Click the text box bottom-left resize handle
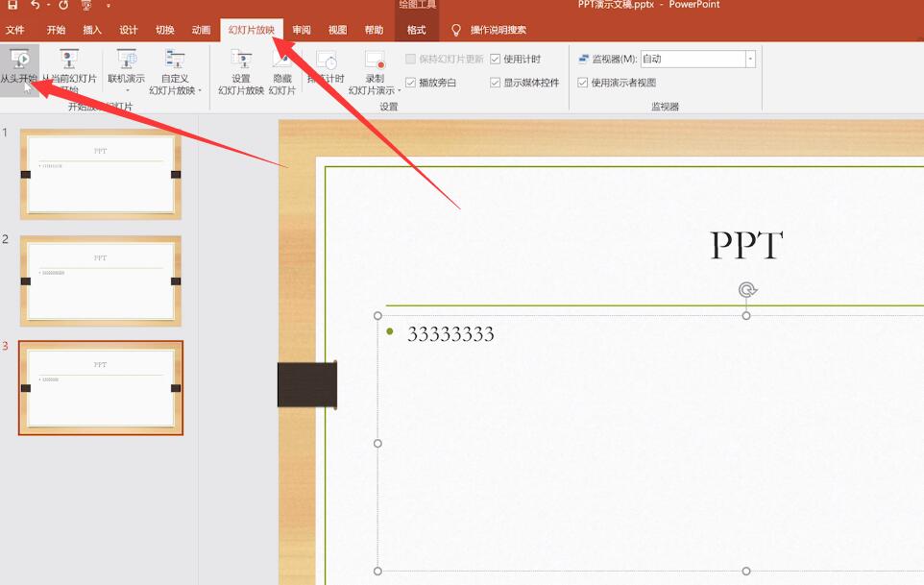Viewport: 924px width, 585px height. tap(377, 571)
